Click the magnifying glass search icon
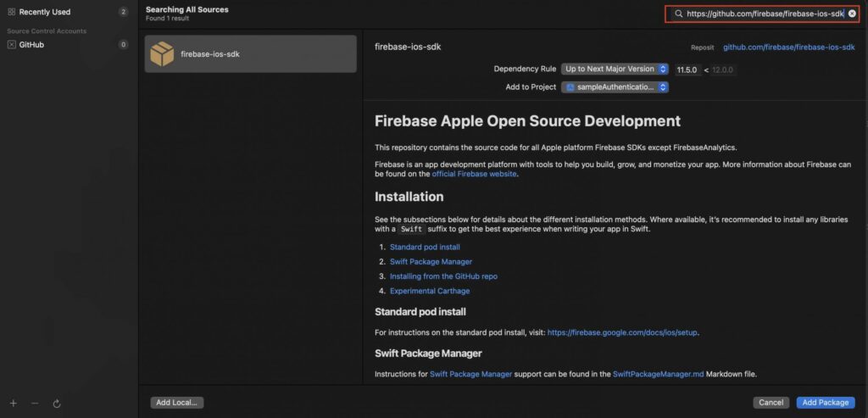 tap(678, 14)
